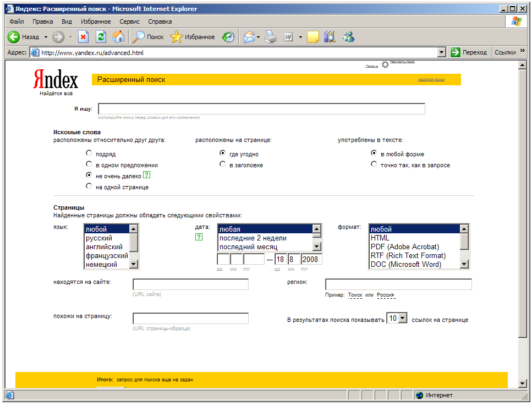Click the 'Томск' example link
Viewport: 532px width, 405px height.
pos(355,295)
